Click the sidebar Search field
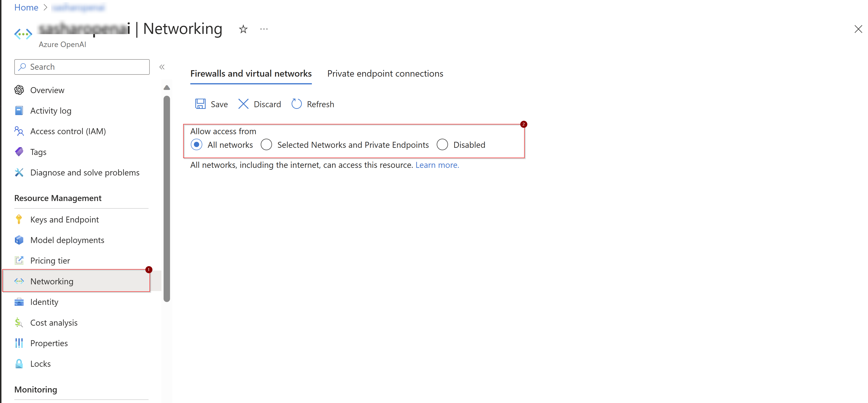Image resolution: width=868 pixels, height=403 pixels. tap(82, 67)
